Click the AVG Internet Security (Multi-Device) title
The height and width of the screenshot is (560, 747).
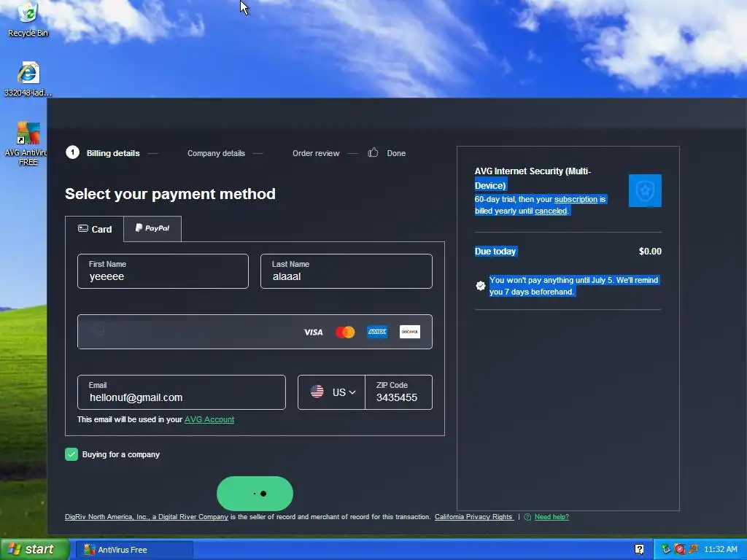point(533,178)
